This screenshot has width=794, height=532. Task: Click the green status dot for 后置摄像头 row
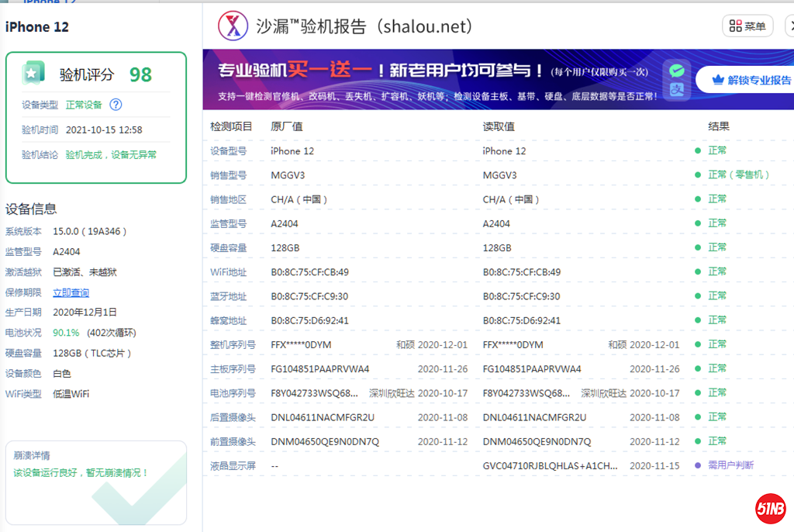(x=698, y=417)
